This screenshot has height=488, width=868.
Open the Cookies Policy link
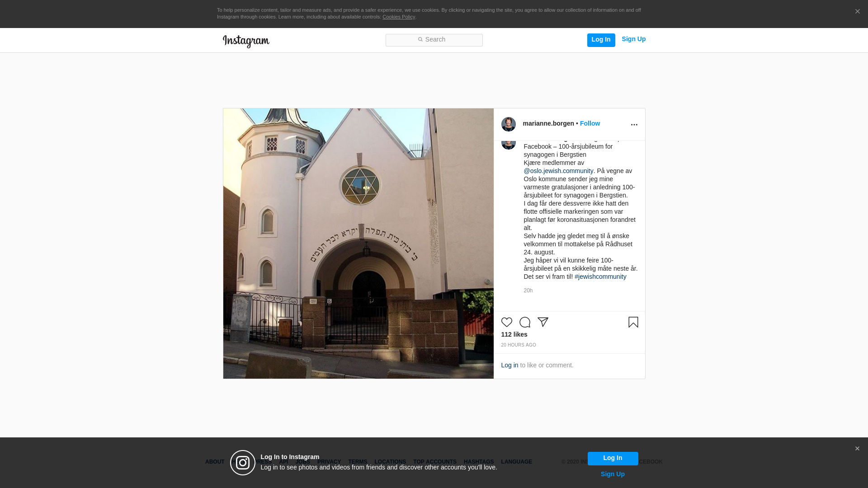398,17
